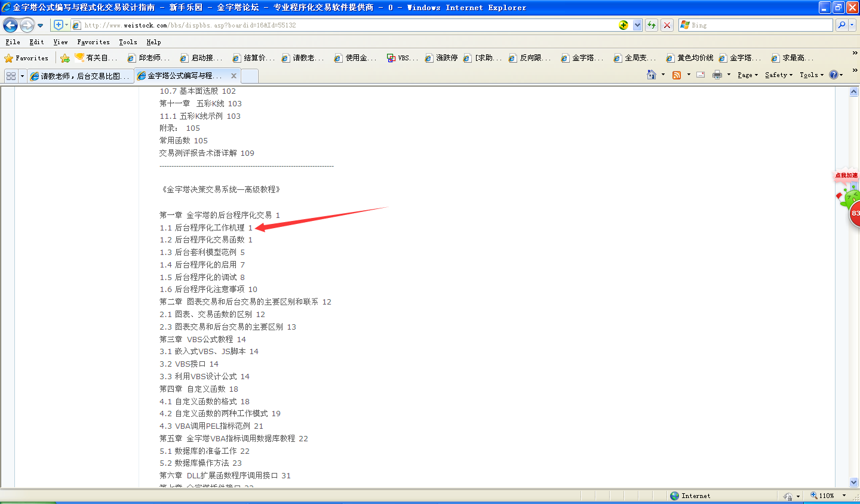Screen dimensions: 860x504
Task: Stop loading with the red X icon
Action: coord(667,25)
